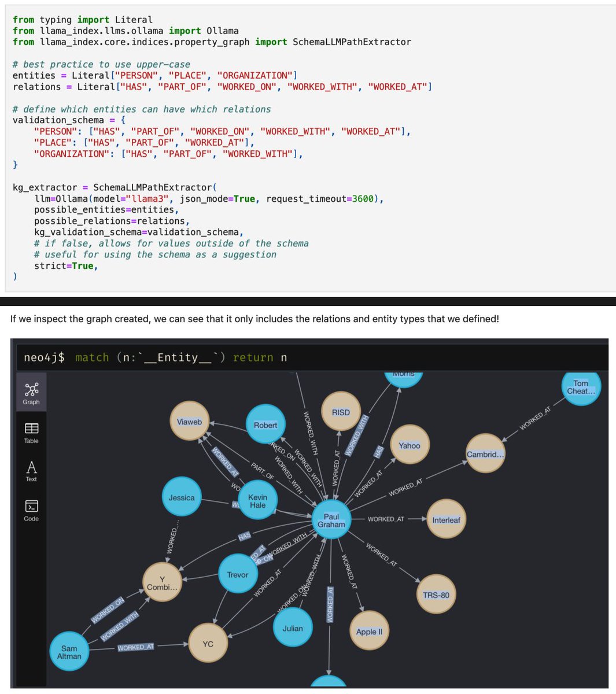This screenshot has height=694, width=616.
Task: Select the Apple II node
Action: (x=370, y=632)
